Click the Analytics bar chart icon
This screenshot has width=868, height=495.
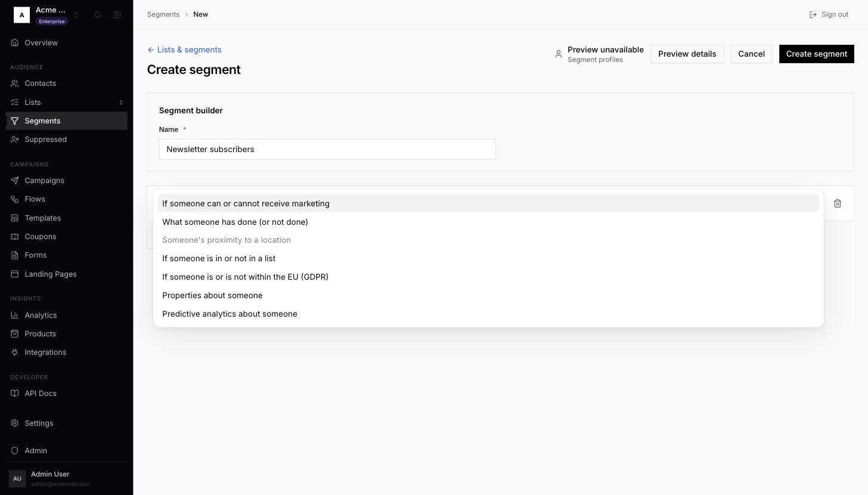tap(15, 315)
